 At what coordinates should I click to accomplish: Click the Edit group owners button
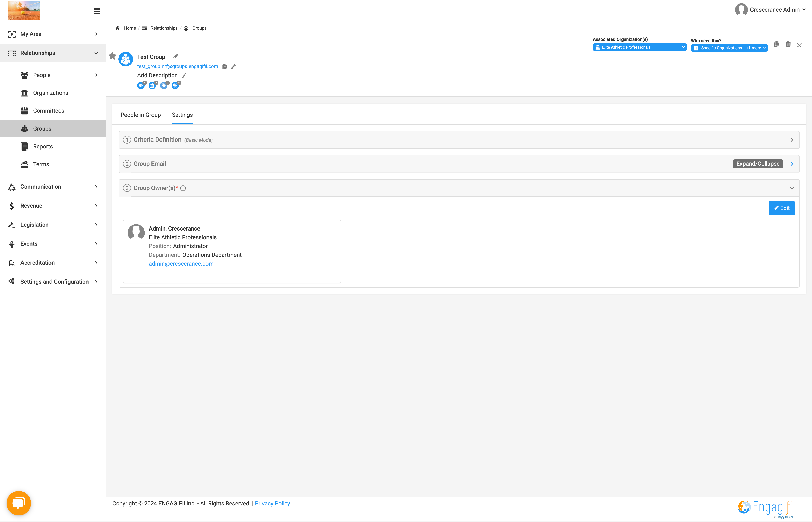[782, 208]
